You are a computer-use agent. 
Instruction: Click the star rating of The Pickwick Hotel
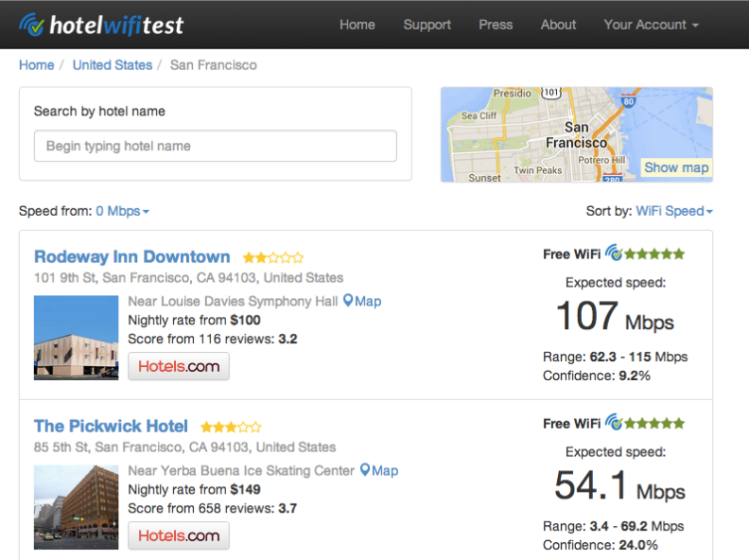tap(231, 428)
